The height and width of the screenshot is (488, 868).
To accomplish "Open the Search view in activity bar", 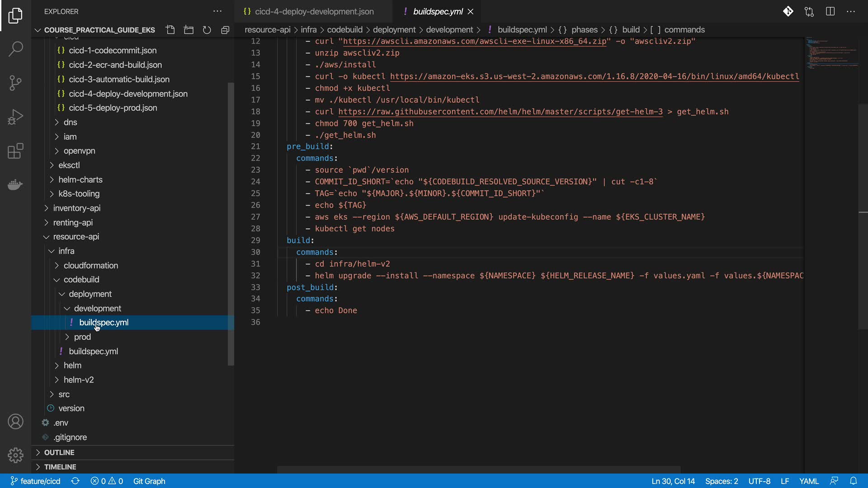I will (15, 49).
